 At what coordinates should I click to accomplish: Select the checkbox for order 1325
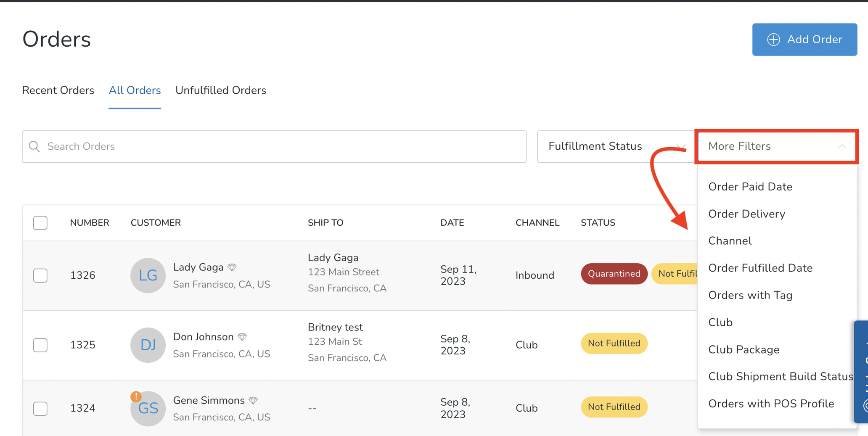(x=40, y=345)
